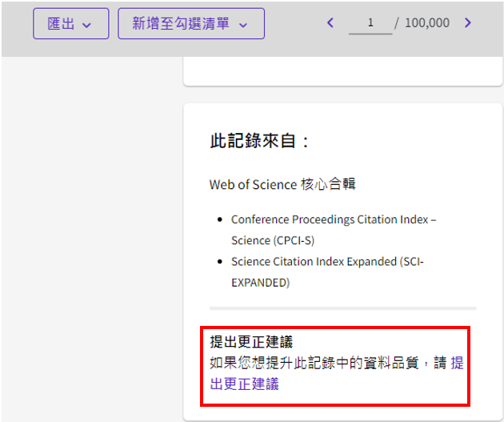The height and width of the screenshot is (422, 504).
Task: Click the chevron arrow inside 新增至勾選清單
Action: pyautogui.click(x=243, y=25)
